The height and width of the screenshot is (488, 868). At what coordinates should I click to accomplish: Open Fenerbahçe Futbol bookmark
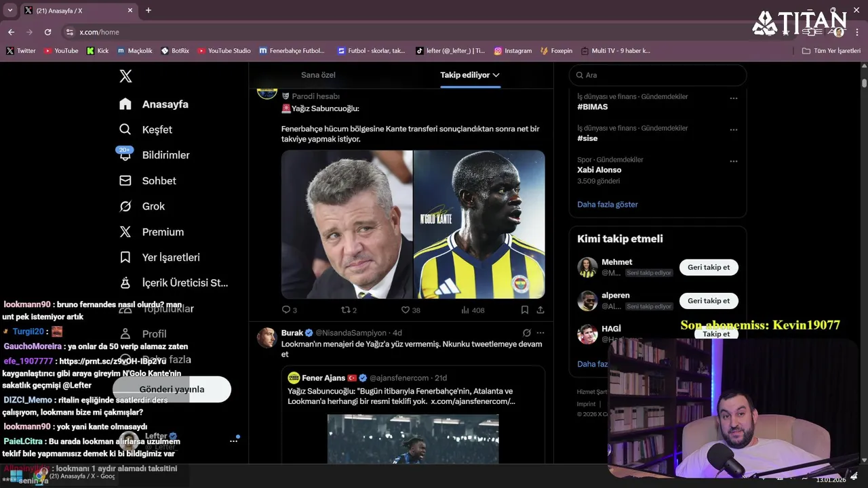[292, 51]
